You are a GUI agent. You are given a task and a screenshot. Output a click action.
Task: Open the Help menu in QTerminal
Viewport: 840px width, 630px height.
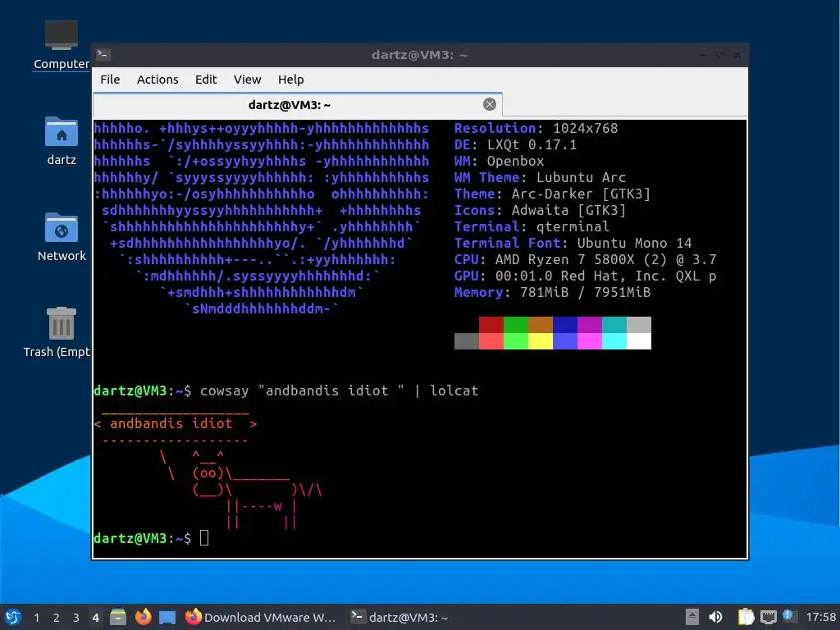point(291,80)
